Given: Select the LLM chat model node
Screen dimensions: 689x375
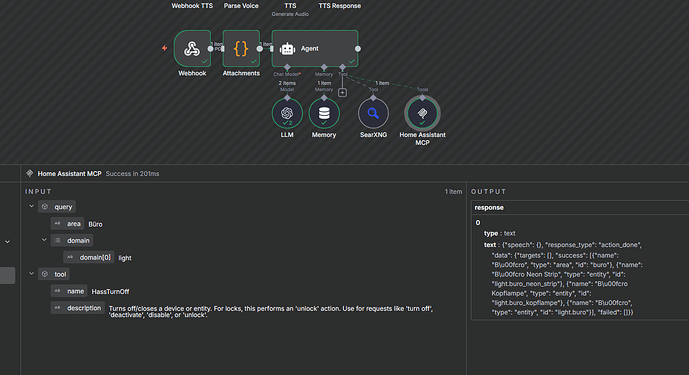Looking at the screenshot, I should (287, 113).
